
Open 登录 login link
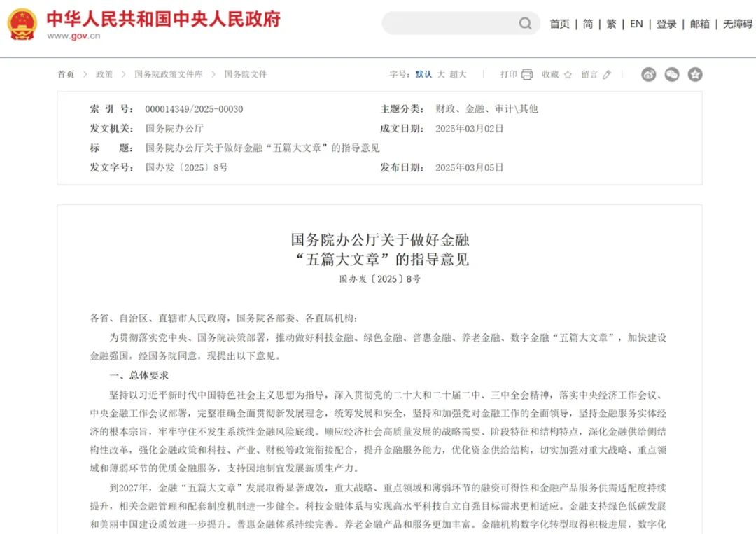666,24
